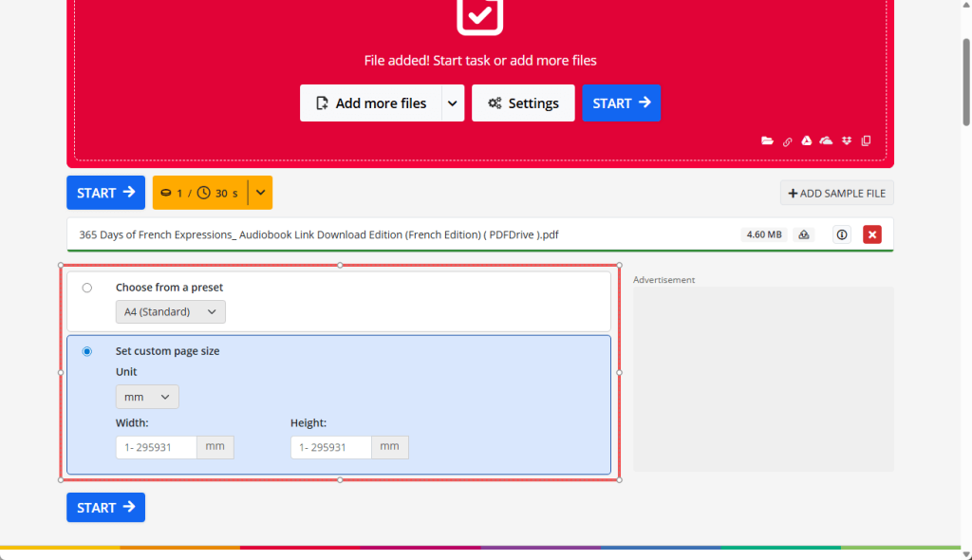The width and height of the screenshot is (972, 560).
Task: Select the Set custom page size option
Action: tap(86, 350)
